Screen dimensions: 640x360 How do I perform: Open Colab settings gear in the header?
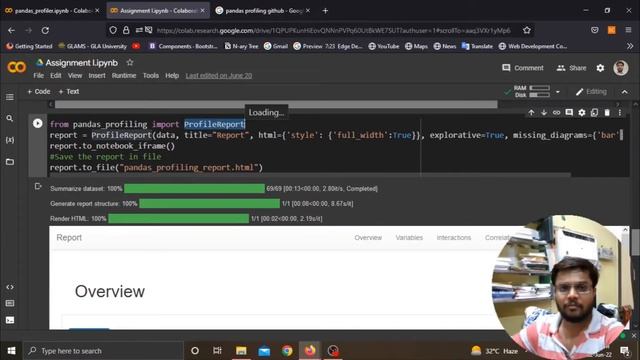(x=600, y=68)
